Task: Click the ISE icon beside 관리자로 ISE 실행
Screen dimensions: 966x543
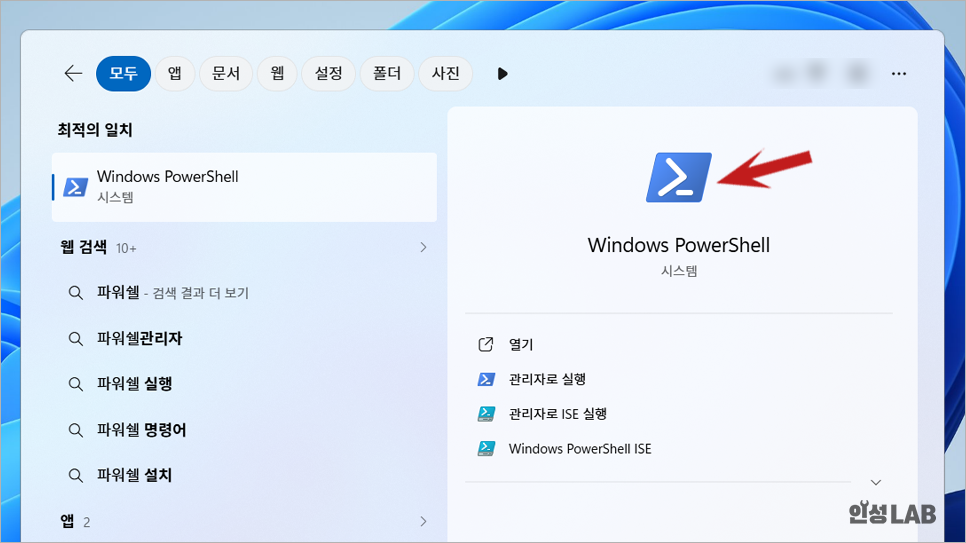Action: coord(486,414)
